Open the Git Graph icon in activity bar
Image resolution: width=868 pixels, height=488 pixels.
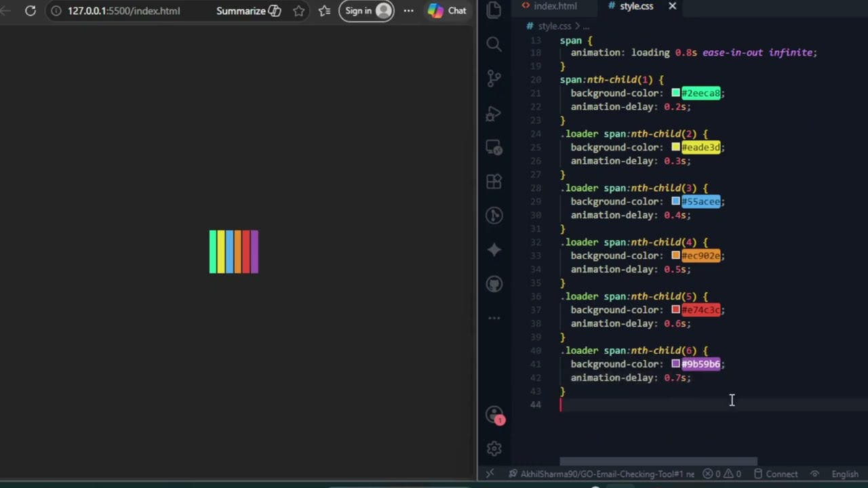(x=494, y=216)
